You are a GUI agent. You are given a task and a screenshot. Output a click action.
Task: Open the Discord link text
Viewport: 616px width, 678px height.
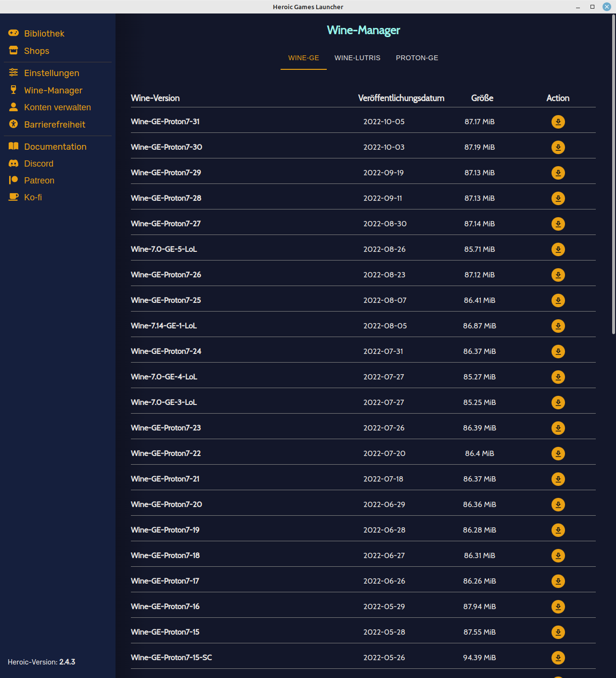pos(38,164)
